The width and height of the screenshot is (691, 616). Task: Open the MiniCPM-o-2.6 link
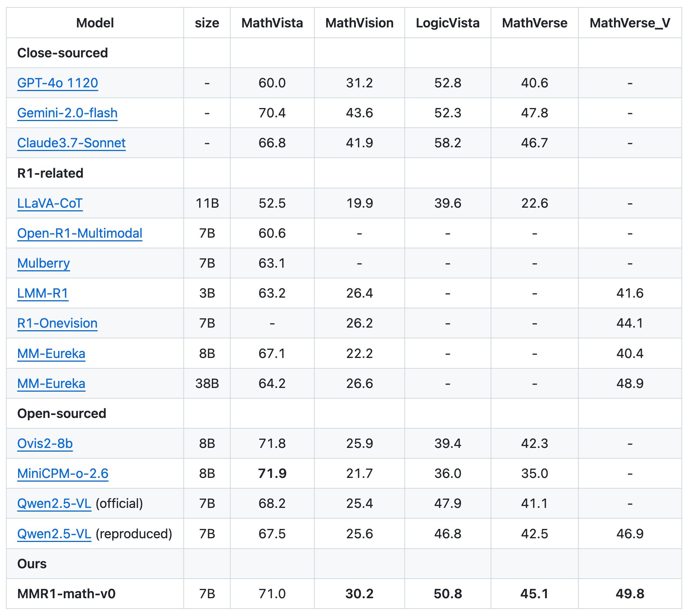(x=63, y=473)
